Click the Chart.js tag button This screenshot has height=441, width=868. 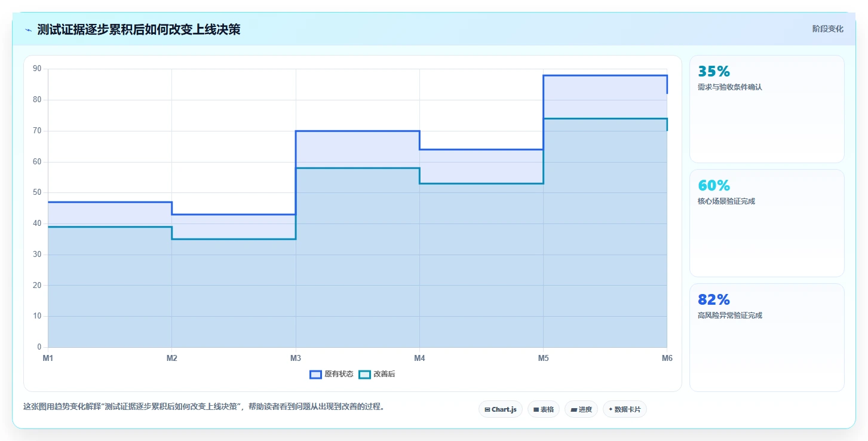coord(501,409)
